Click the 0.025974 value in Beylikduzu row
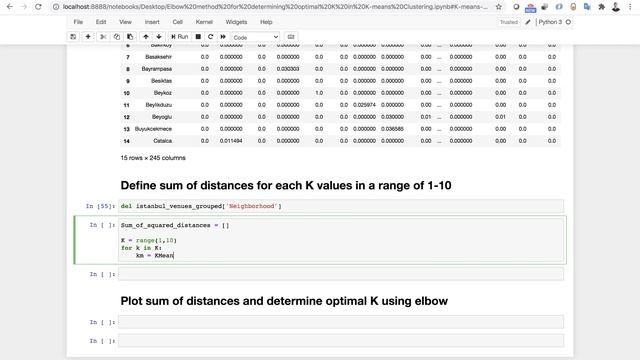Viewport: 640px width, 360px height. point(364,105)
